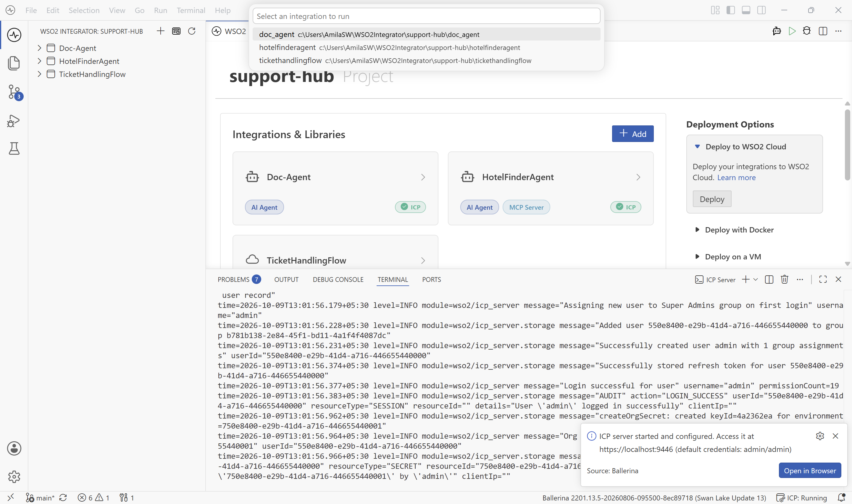Click the green Run play icon in editor toolbar

(x=792, y=31)
